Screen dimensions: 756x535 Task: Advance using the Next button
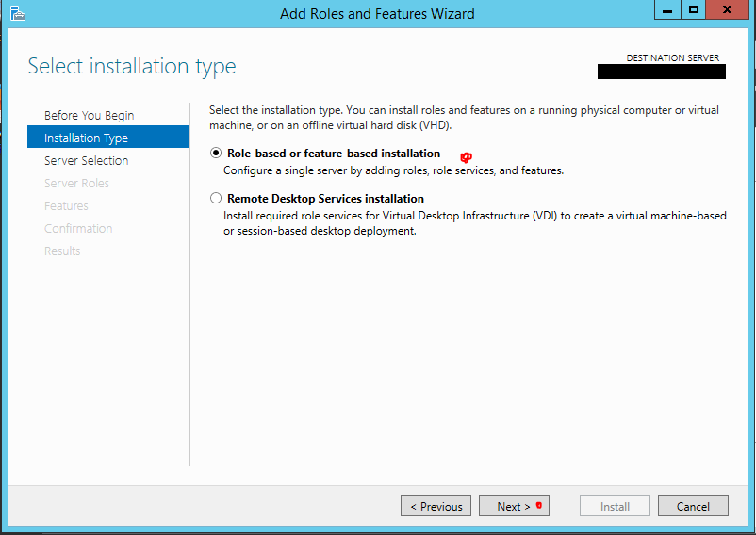tap(514, 506)
